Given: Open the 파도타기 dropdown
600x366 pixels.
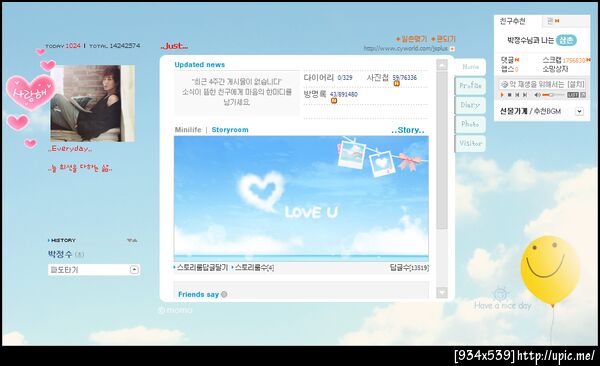Looking at the screenshot, I should (94, 270).
